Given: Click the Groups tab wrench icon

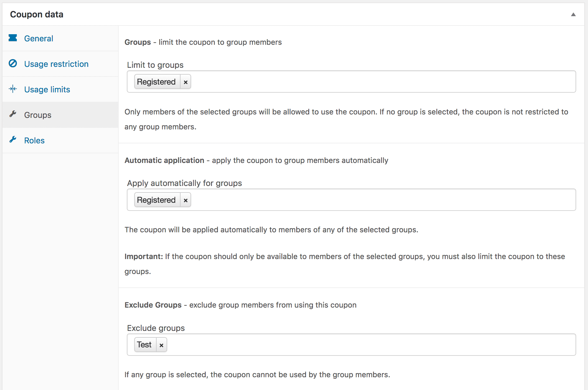Looking at the screenshot, I should point(13,114).
